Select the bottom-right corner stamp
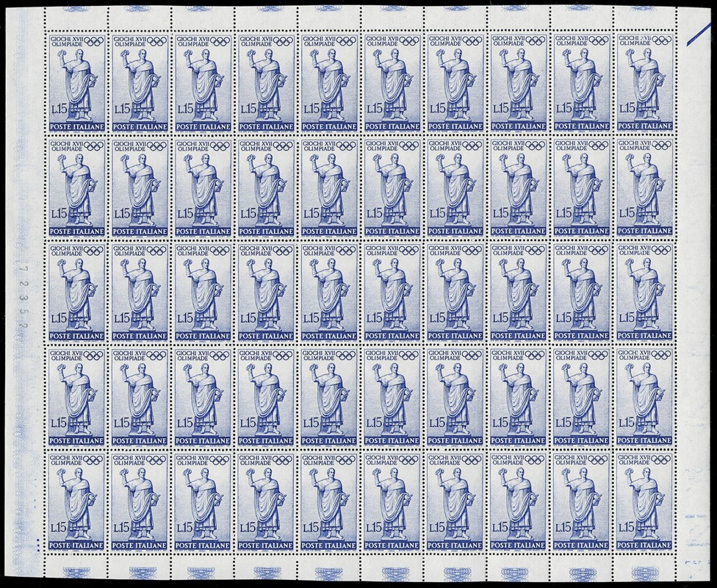This screenshot has height=588, width=717. tap(644, 502)
